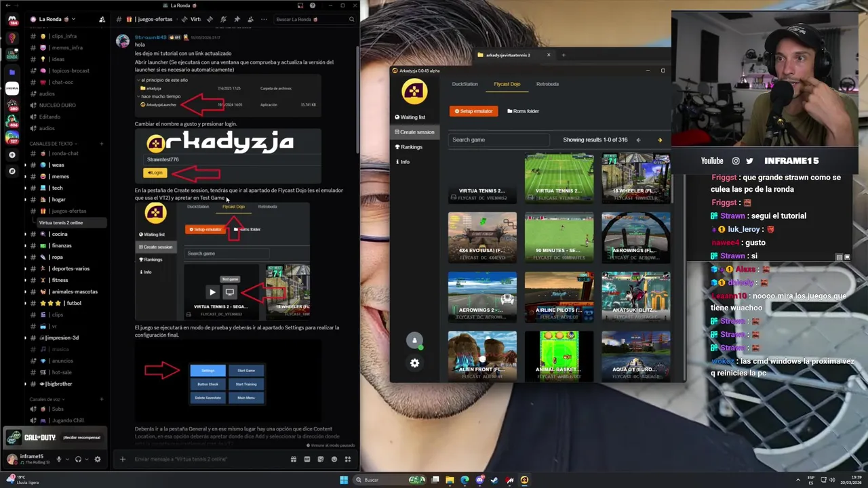Open the La Ronda server dropdown

[x=57, y=19]
